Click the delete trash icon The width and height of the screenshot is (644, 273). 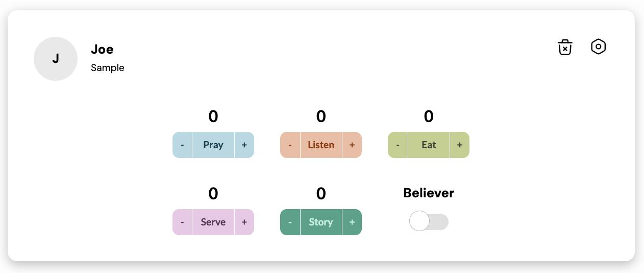tap(565, 47)
